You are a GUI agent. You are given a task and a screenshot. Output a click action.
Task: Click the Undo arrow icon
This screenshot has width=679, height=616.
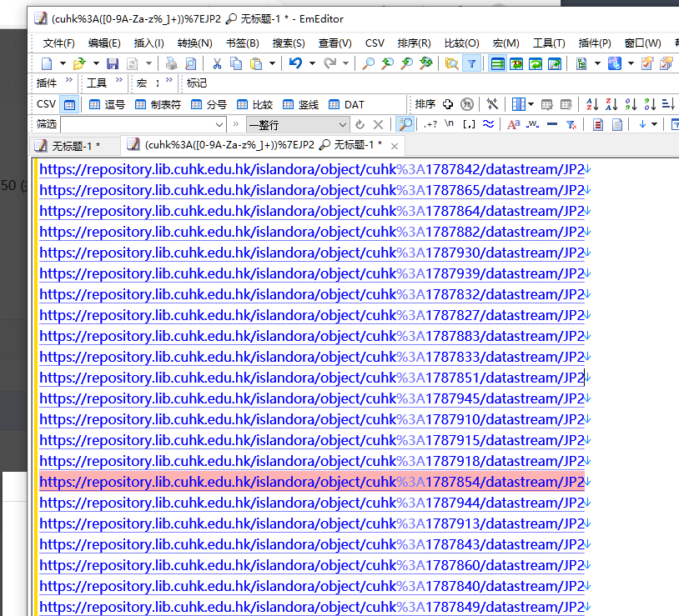point(296,63)
